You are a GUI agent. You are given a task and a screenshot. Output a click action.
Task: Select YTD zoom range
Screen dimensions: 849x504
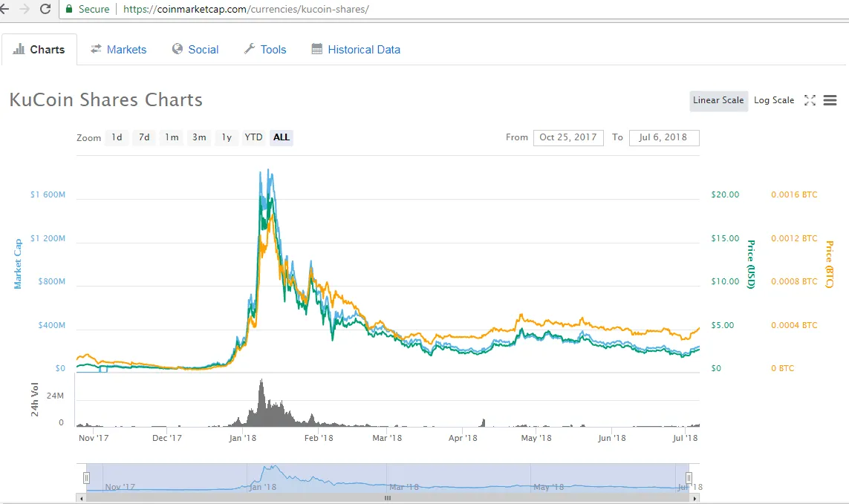pyautogui.click(x=253, y=137)
